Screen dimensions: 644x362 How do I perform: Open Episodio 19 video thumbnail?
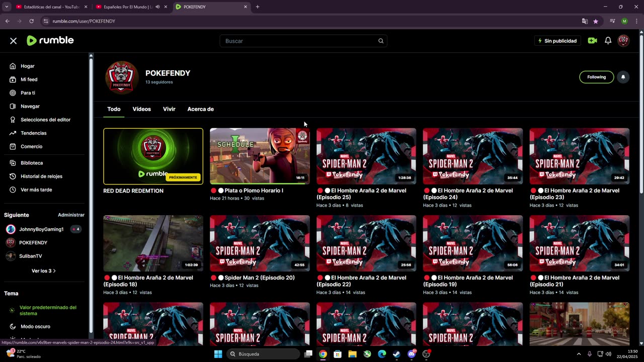(473, 243)
